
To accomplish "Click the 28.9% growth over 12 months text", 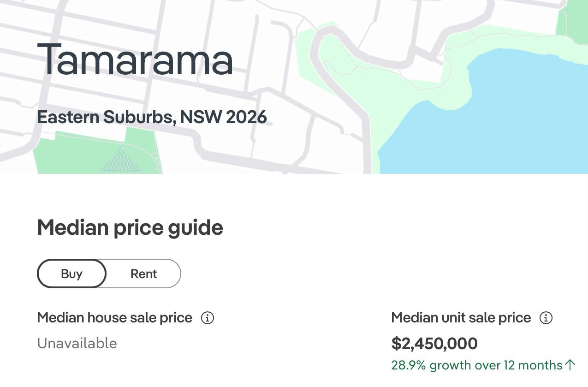I will (x=477, y=365).
